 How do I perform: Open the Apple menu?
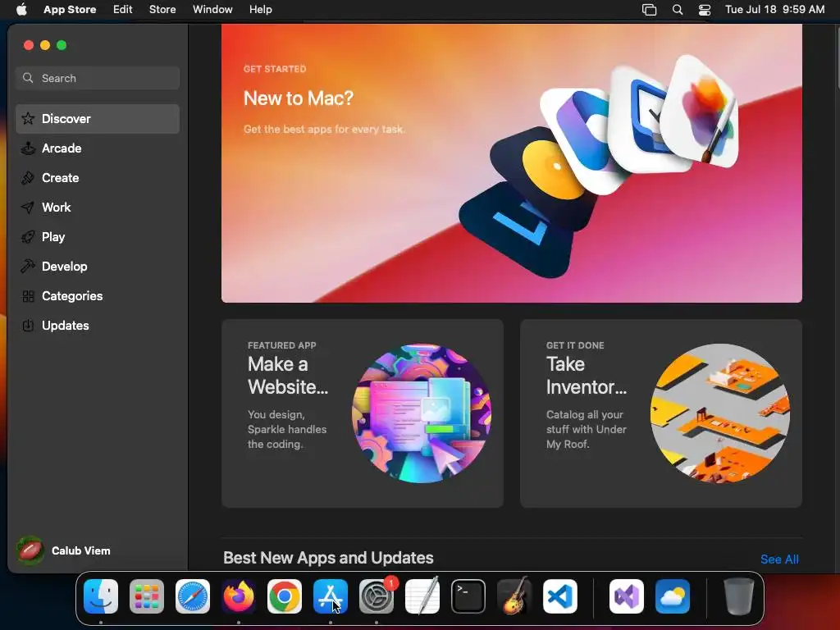point(21,10)
